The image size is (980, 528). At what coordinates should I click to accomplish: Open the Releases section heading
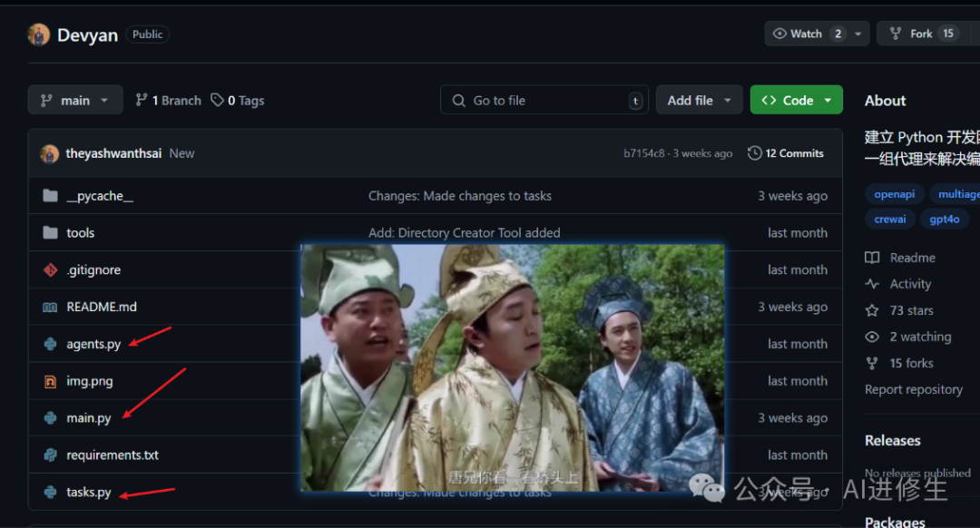893,441
